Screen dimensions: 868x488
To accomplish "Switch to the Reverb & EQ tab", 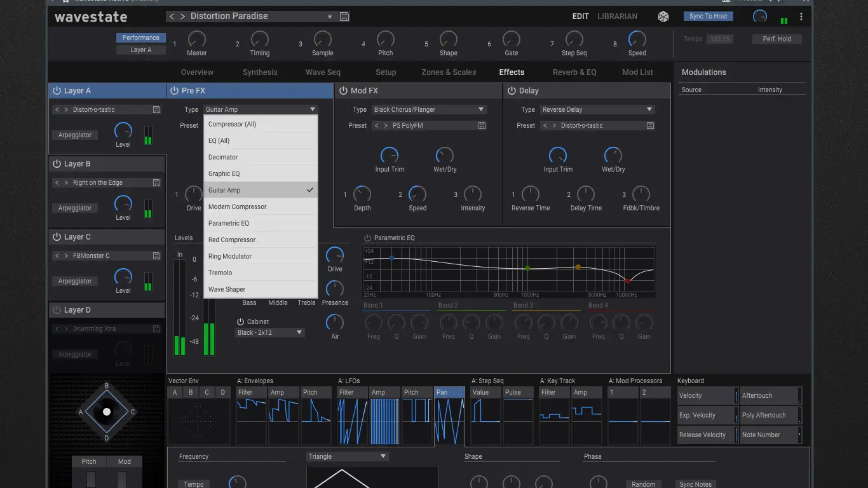I will click(x=574, y=72).
